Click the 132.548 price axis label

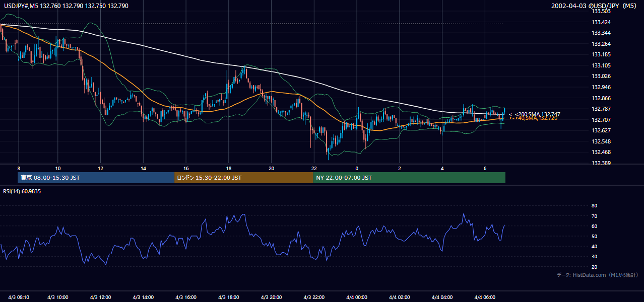[x=601, y=141]
